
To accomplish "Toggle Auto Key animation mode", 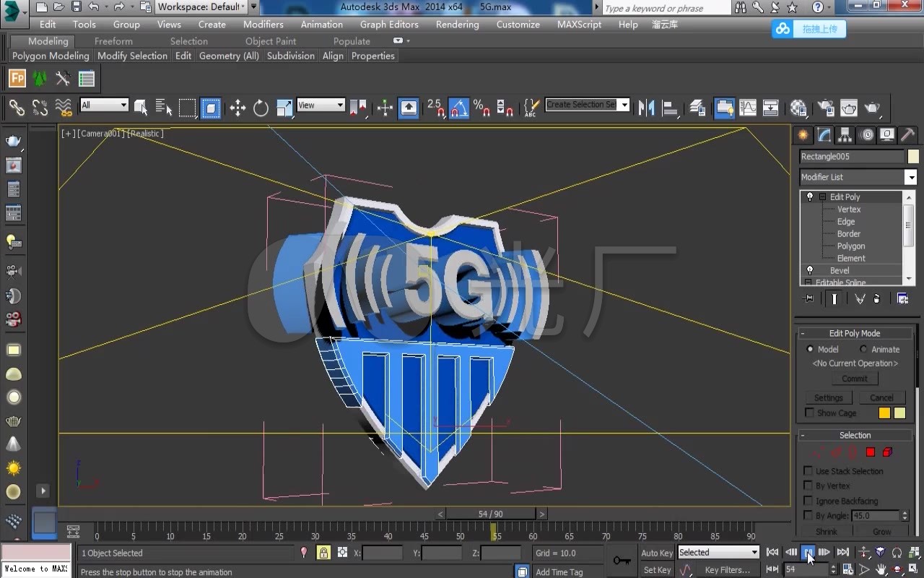I will tap(655, 552).
